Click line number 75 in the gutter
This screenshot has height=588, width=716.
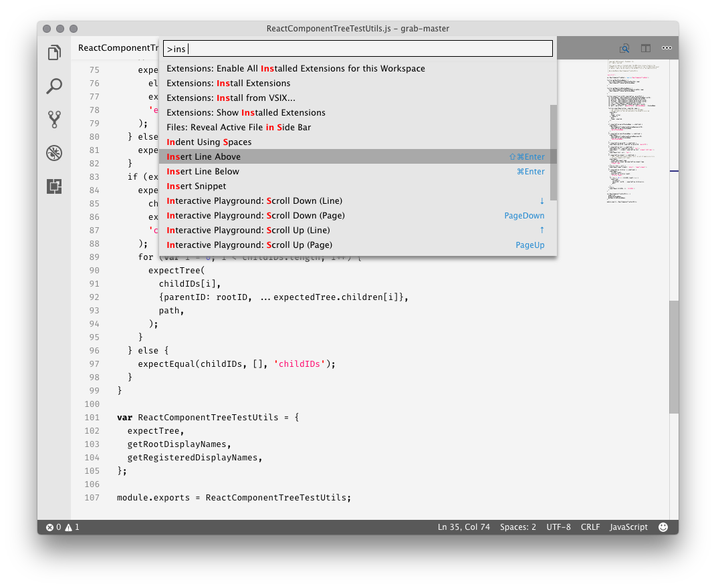[x=94, y=70]
